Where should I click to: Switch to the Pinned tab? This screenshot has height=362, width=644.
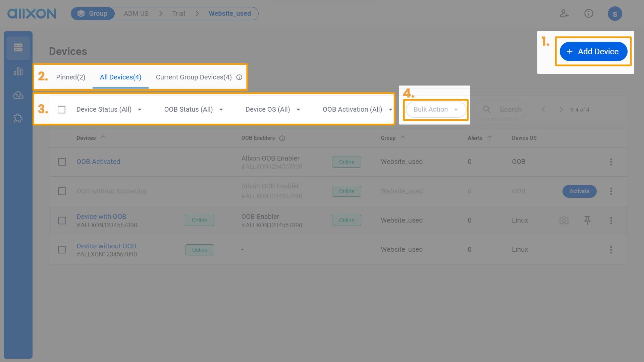click(70, 77)
